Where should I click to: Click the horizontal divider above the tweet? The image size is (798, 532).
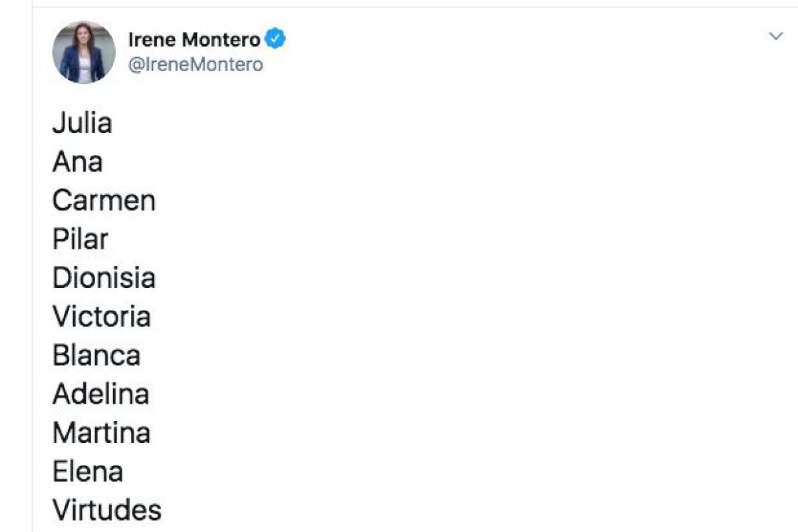pos(399,7)
